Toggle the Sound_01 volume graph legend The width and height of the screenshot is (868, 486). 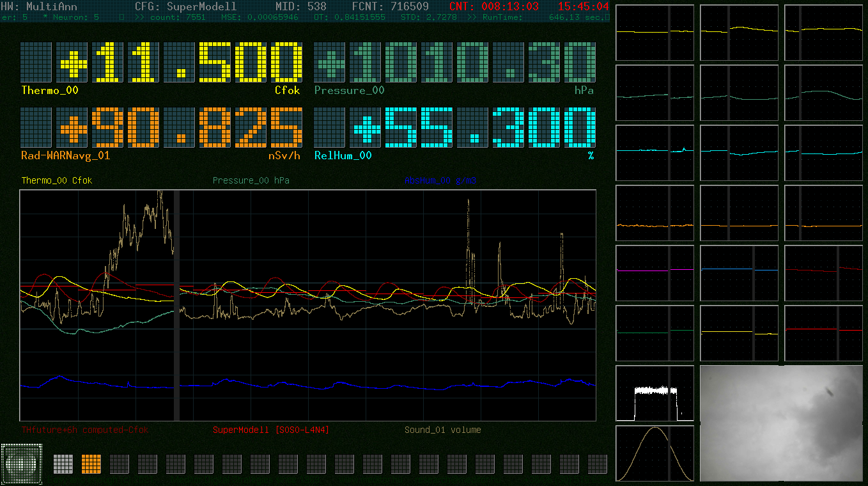[x=443, y=430]
